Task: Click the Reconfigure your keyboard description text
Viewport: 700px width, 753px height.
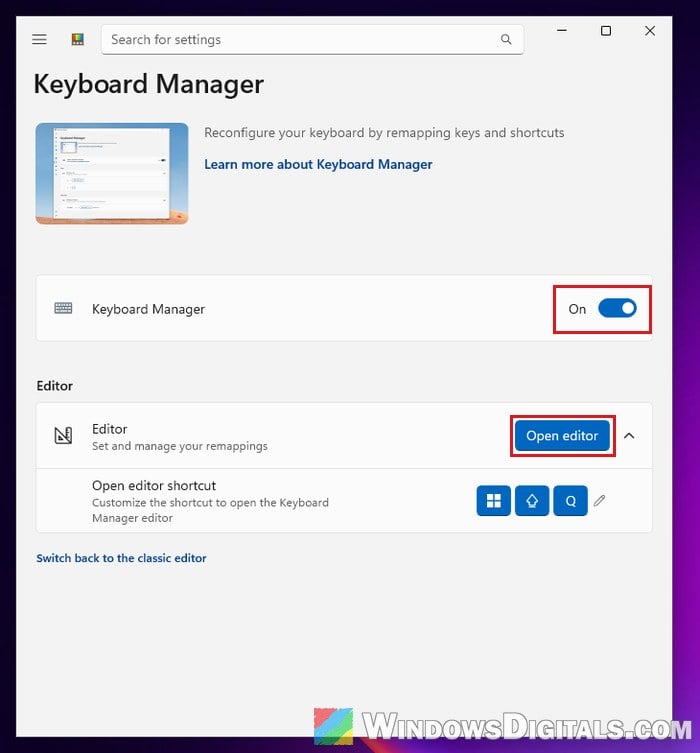Action: click(x=384, y=133)
